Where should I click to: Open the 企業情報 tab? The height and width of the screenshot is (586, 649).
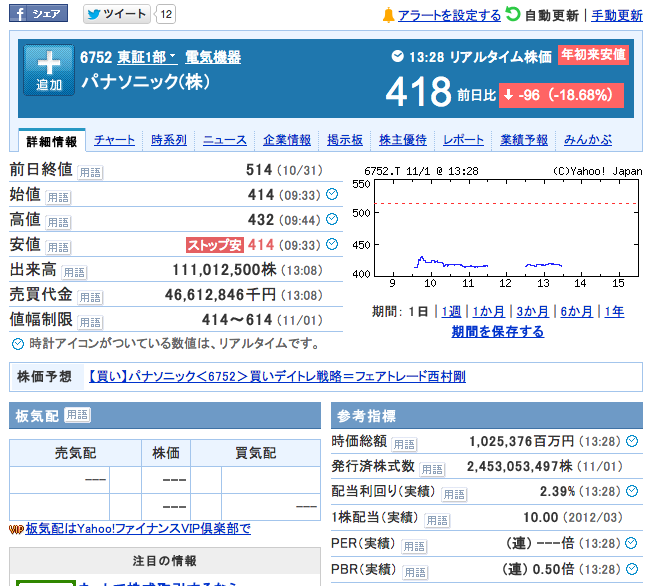[x=287, y=140]
